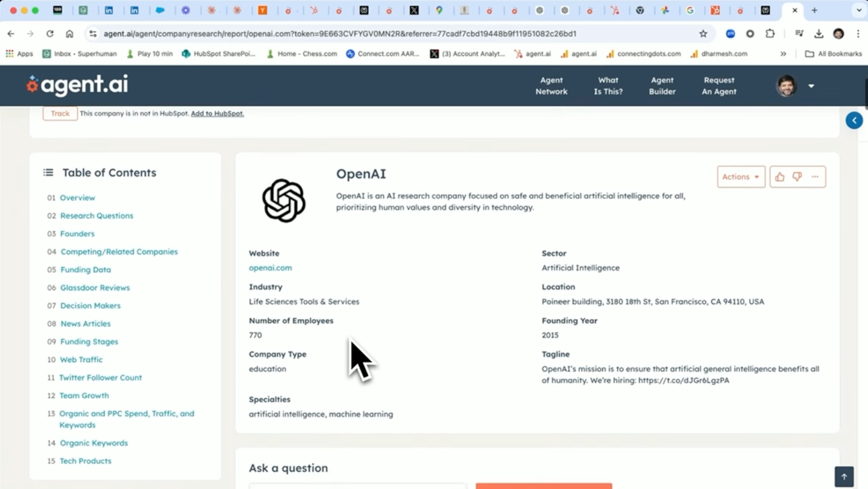
Task: Click the user profile avatar
Action: [x=786, y=86]
